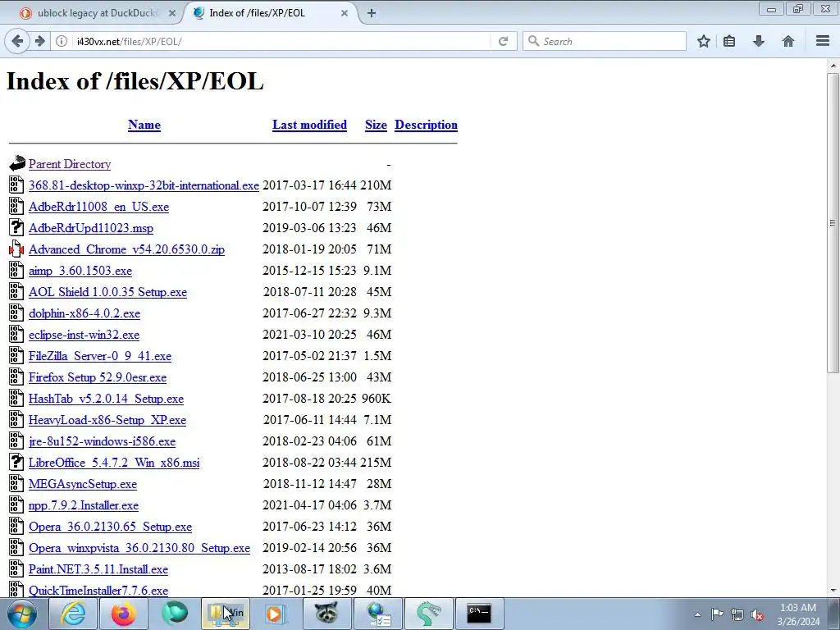The width and height of the screenshot is (840, 630).
Task: Sort listing by Last modified
Action: point(309,125)
